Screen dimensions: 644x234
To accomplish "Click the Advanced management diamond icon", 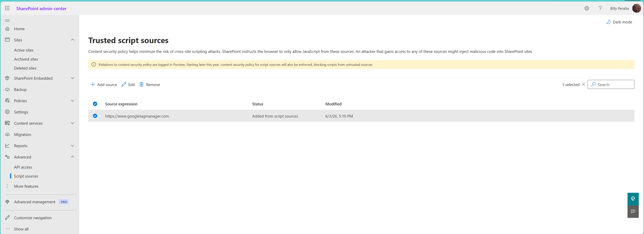I will (x=7, y=202).
